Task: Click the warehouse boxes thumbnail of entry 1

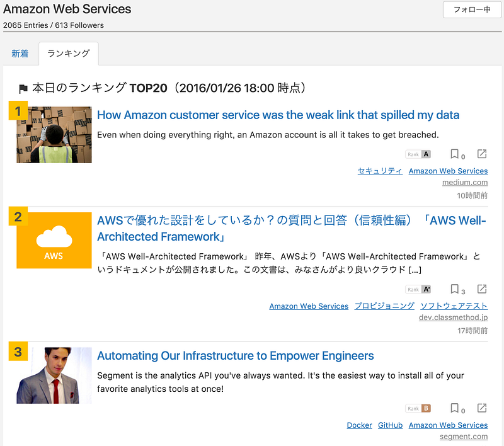Action: click(54, 135)
